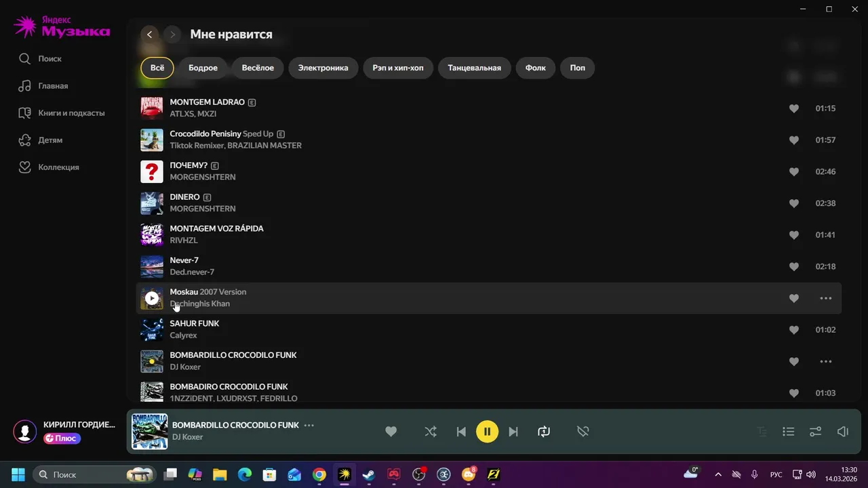Select the Танцевальная filter chip
Screen dimensions: 868x488
tap(475, 68)
